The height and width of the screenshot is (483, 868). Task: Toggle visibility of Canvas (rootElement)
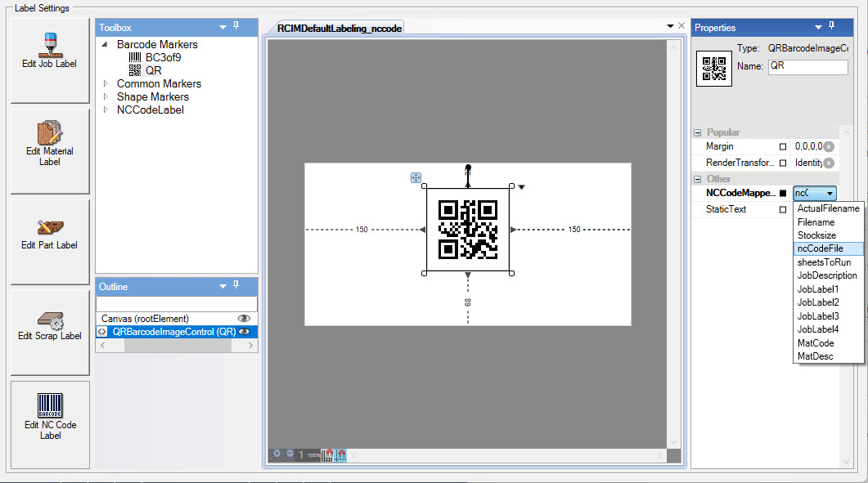(242, 318)
